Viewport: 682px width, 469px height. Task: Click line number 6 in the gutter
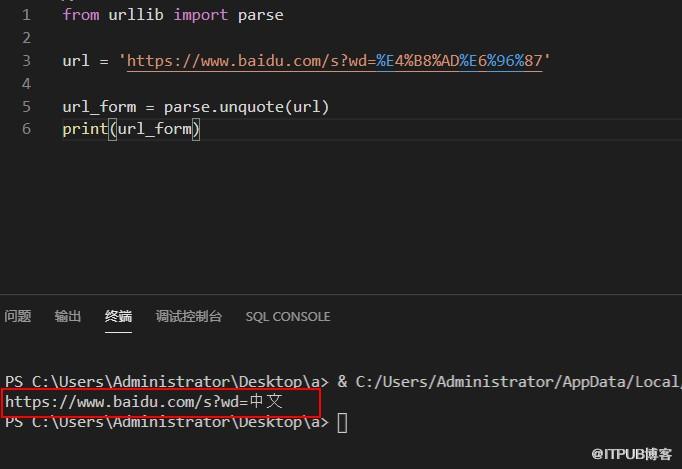27,129
